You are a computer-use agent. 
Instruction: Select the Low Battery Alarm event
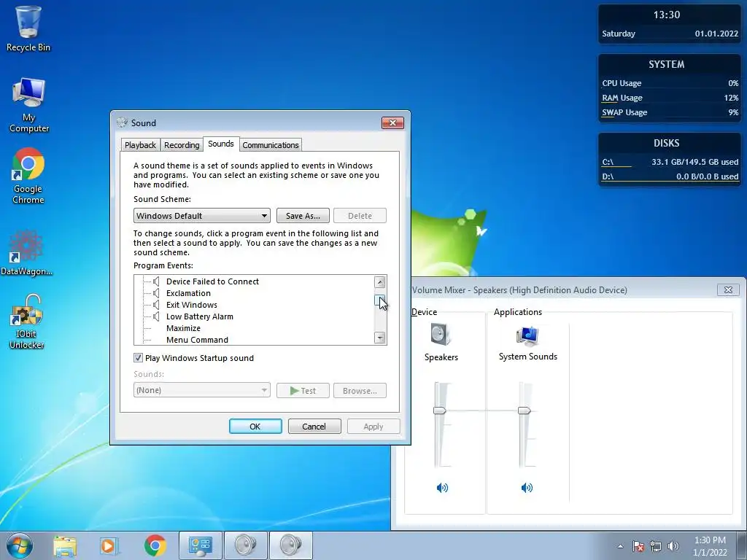pos(200,316)
